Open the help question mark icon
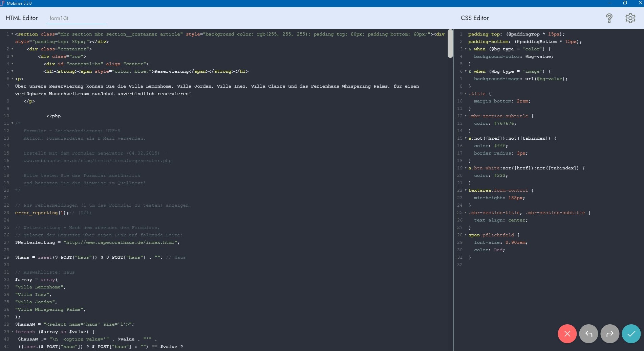Image resolution: width=644 pixels, height=351 pixels. click(x=609, y=18)
